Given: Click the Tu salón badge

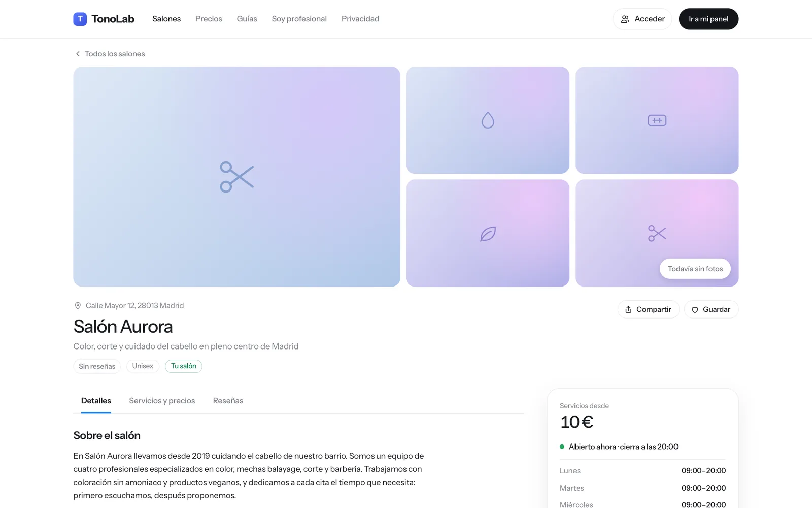Looking at the screenshot, I should (x=184, y=366).
